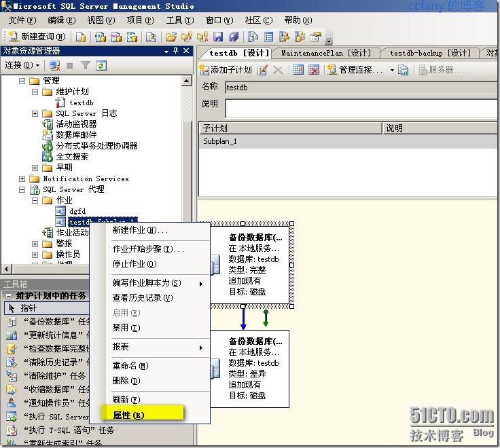Collapse the SQL Server 代理 node
Image resolution: width=500 pixels, height=448 pixels.
pos(22,189)
